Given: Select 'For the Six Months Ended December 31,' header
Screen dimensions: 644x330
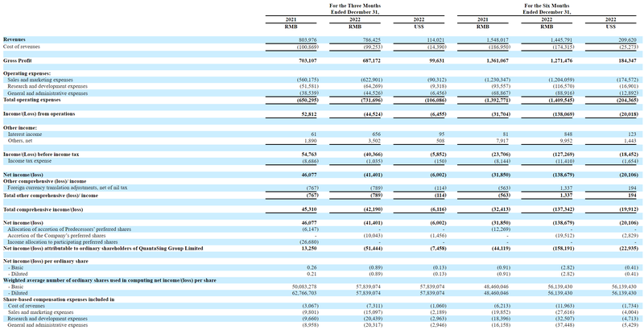Looking at the screenshot, I should click(547, 9).
